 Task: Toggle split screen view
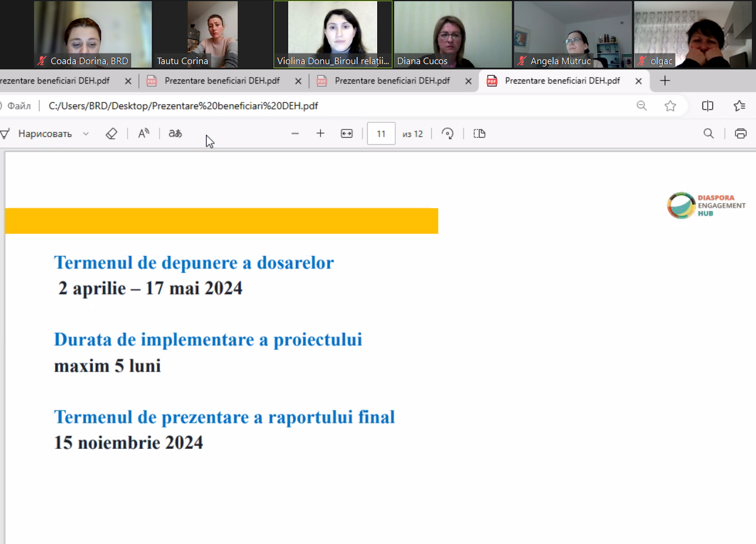coord(708,106)
